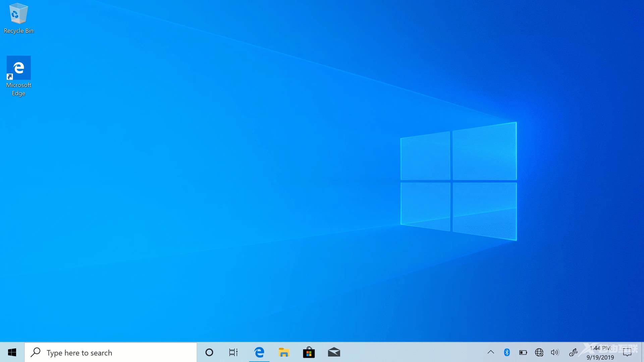Open network globe icon in tray
Image resolution: width=644 pixels, height=362 pixels.
[x=539, y=352]
